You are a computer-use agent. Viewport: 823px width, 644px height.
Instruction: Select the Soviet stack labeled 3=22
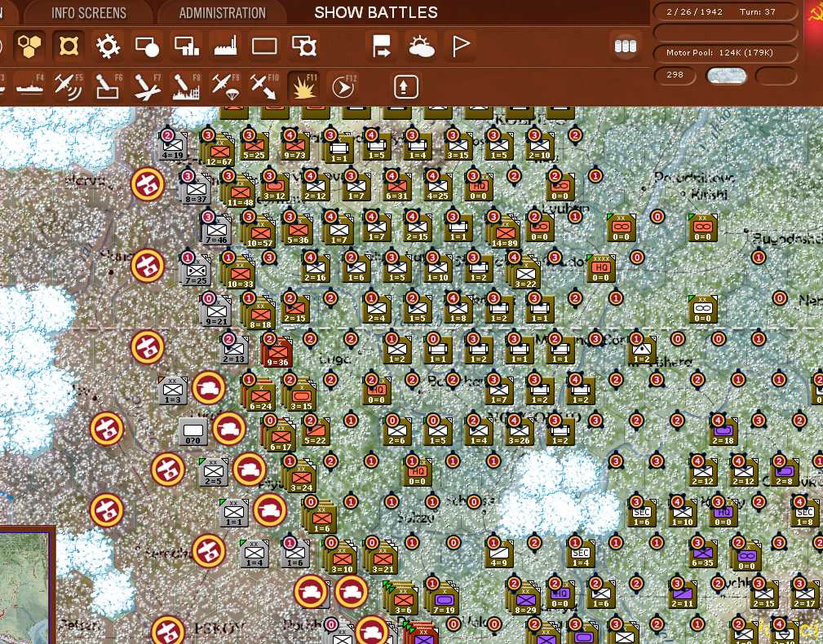524,273
